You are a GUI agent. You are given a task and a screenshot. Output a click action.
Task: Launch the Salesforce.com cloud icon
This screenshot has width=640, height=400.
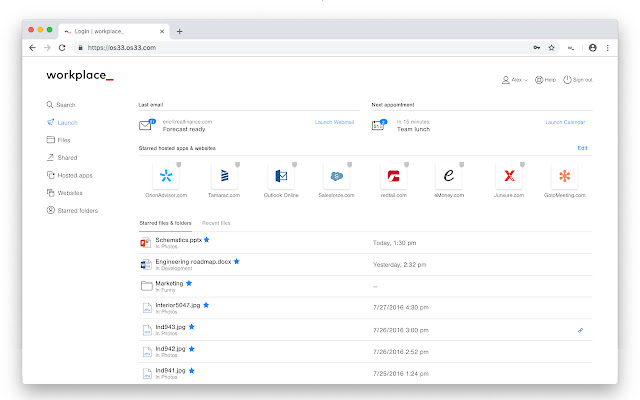tap(337, 176)
